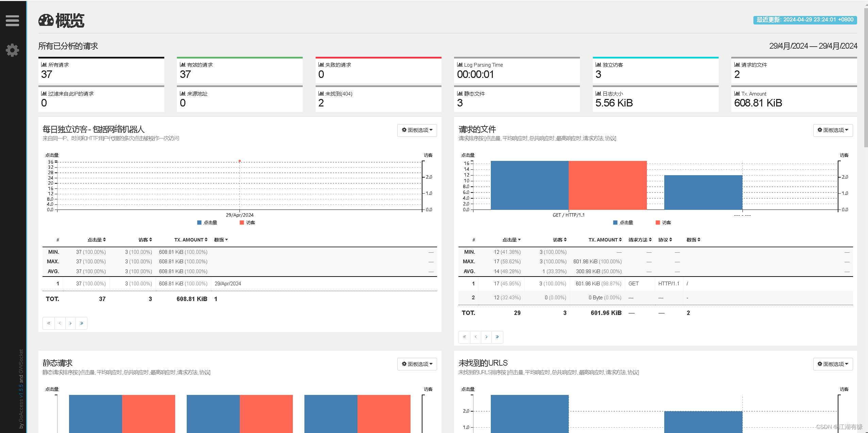
Task: Open panel options for static requests
Action: (417, 364)
